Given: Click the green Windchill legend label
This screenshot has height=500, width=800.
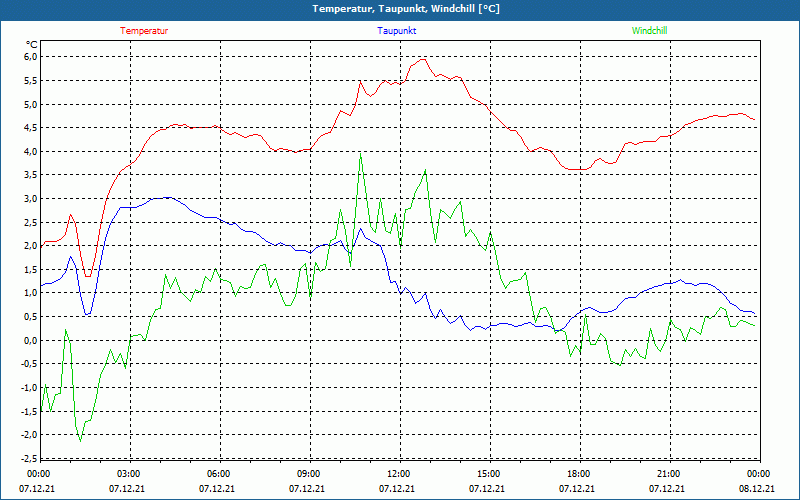Looking at the screenshot, I should (649, 31).
